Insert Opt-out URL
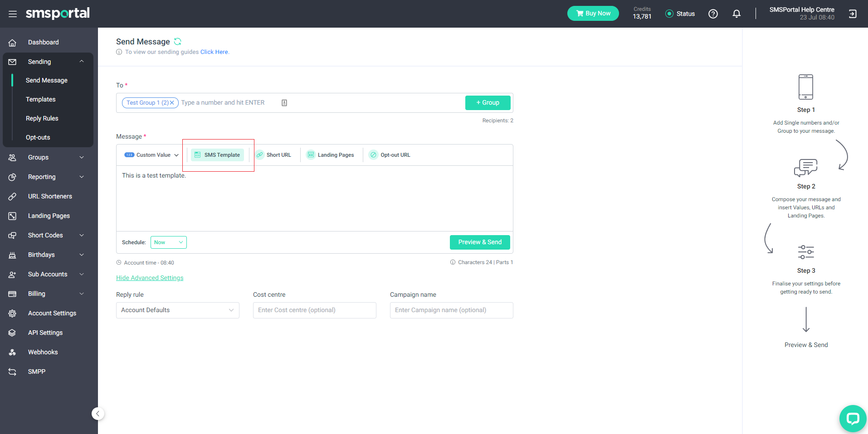 coord(390,155)
